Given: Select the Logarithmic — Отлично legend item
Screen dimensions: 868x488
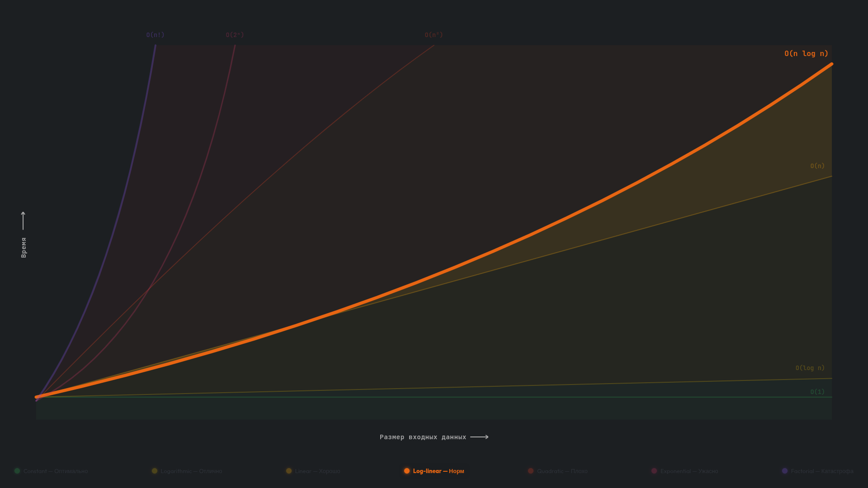Looking at the screenshot, I should 191,471.
